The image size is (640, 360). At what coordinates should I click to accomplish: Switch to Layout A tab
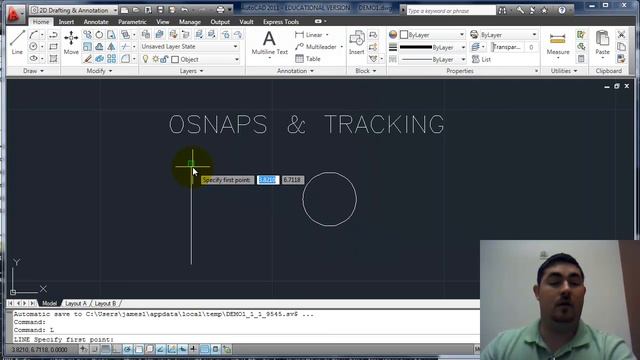pos(76,303)
